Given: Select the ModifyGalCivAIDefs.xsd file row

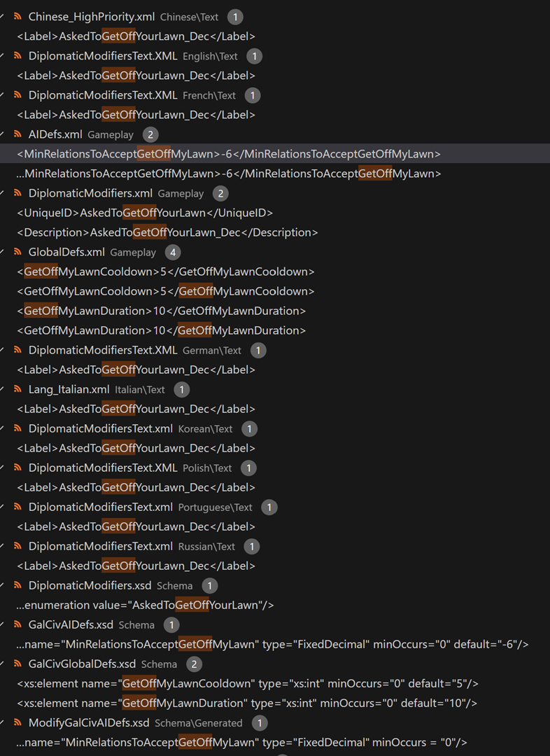Looking at the screenshot, I should point(275,722).
